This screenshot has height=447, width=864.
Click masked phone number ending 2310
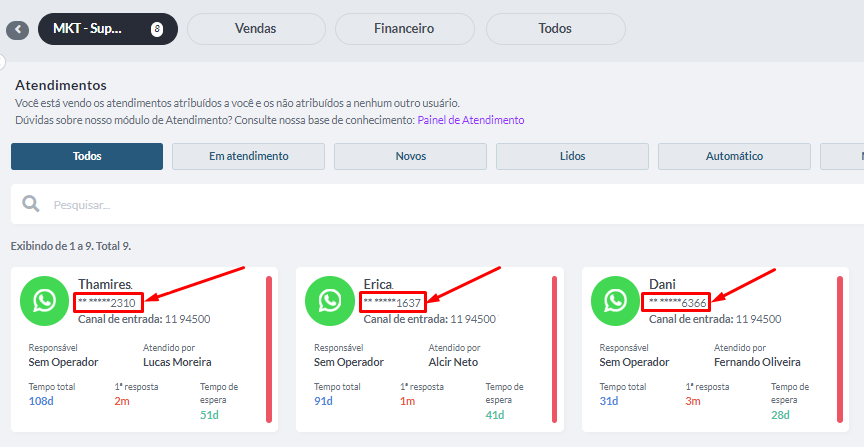coord(107,303)
